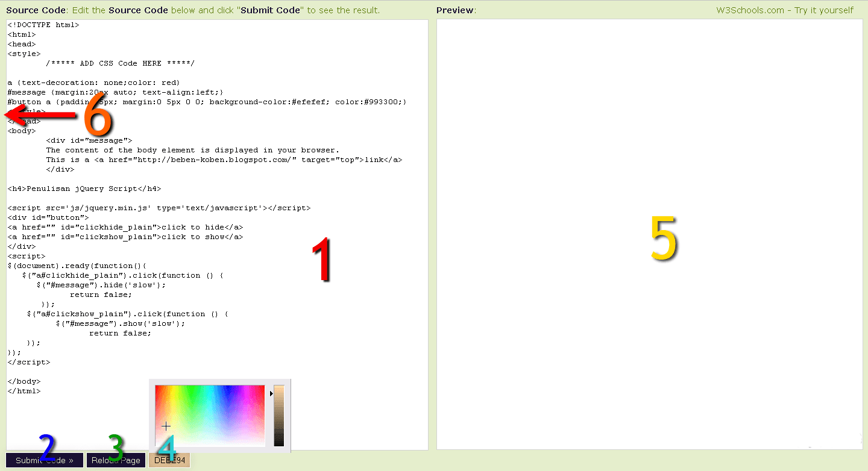The height and width of the screenshot is (471, 868).
Task: Click the clickhide_plain "click to hide" anchor line
Action: click(x=125, y=227)
